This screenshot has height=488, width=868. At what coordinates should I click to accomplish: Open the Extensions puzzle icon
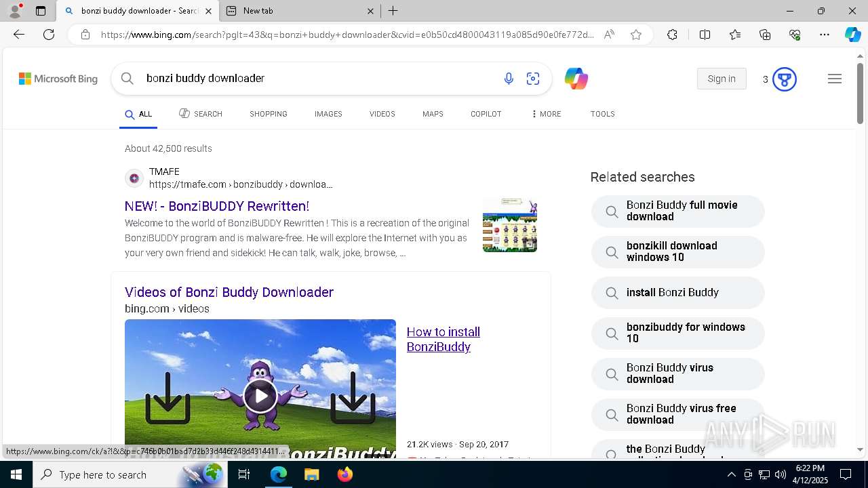pos(672,35)
